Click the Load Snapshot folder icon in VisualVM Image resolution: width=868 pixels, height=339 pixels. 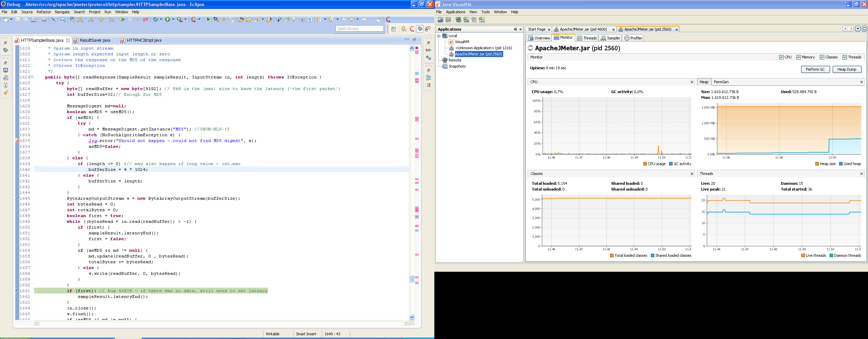pyautogui.click(x=440, y=19)
